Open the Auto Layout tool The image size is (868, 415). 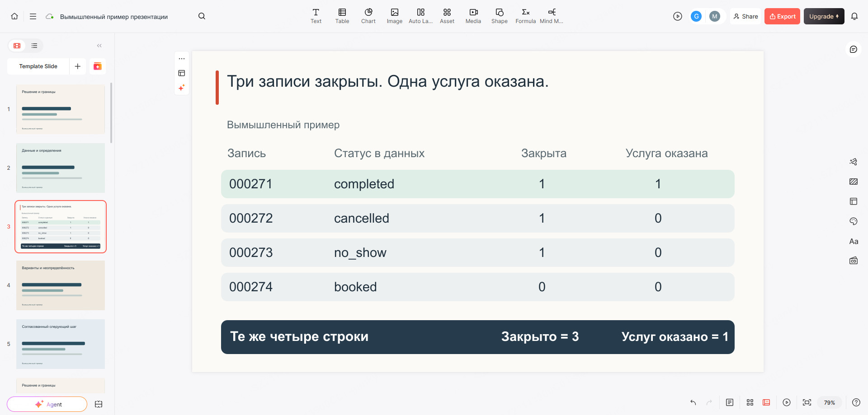coord(421,16)
